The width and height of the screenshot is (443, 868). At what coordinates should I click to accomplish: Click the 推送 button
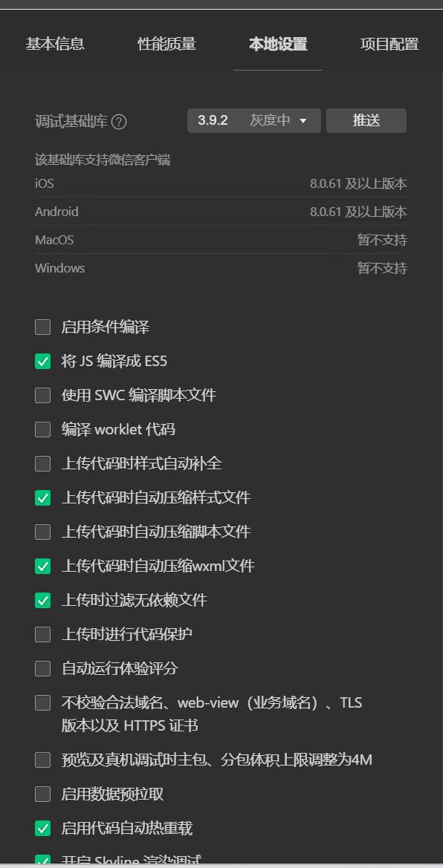366,120
